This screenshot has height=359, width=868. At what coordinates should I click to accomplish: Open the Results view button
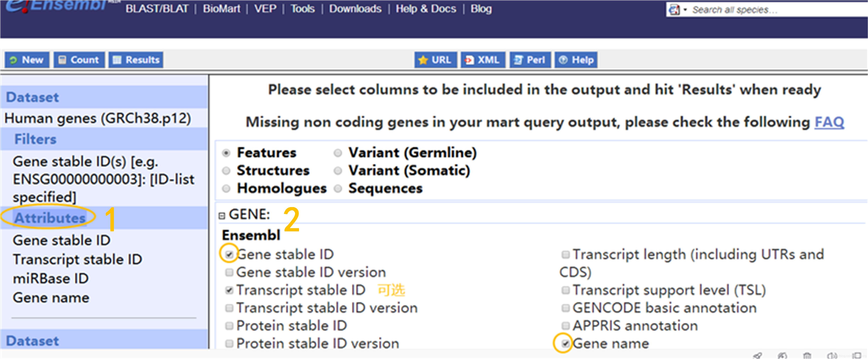[136, 60]
